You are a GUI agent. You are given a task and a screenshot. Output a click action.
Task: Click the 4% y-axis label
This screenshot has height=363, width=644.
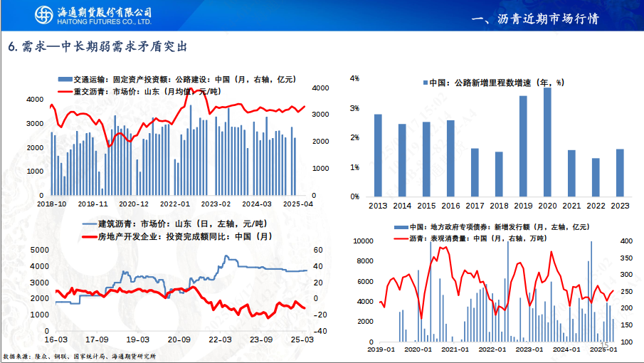tap(354, 78)
